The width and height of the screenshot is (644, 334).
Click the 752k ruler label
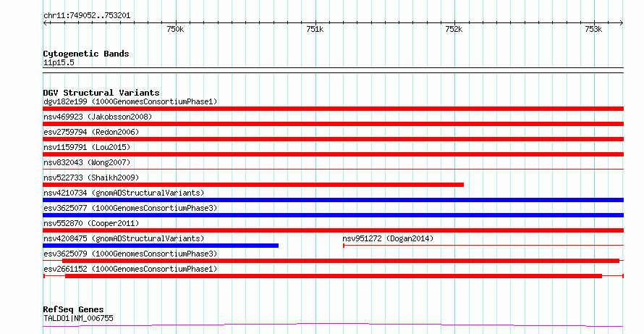(454, 29)
